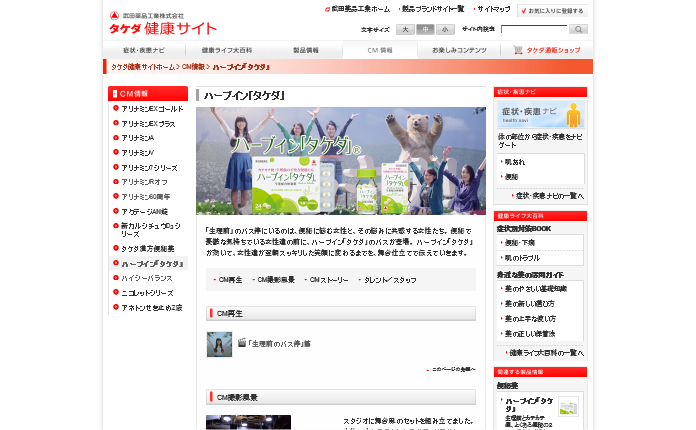Open 肌あれ link in symptom navi
The image size is (696, 430).
(515, 162)
